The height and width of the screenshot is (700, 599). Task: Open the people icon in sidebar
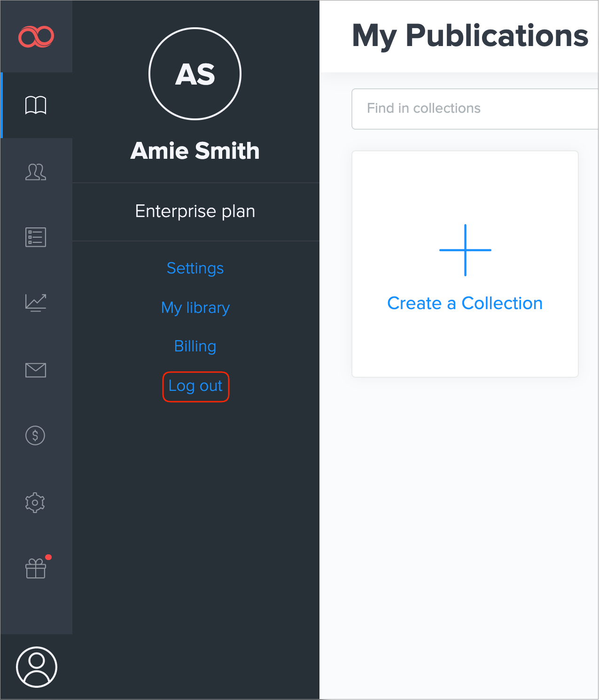click(36, 172)
